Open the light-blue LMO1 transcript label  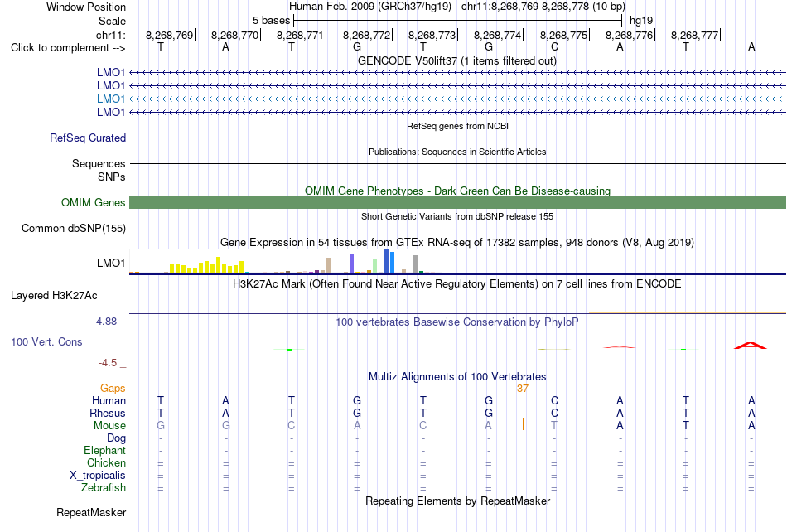pyautogui.click(x=111, y=99)
